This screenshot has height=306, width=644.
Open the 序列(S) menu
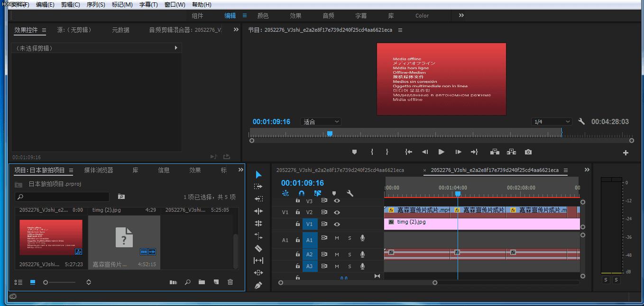click(x=96, y=4)
